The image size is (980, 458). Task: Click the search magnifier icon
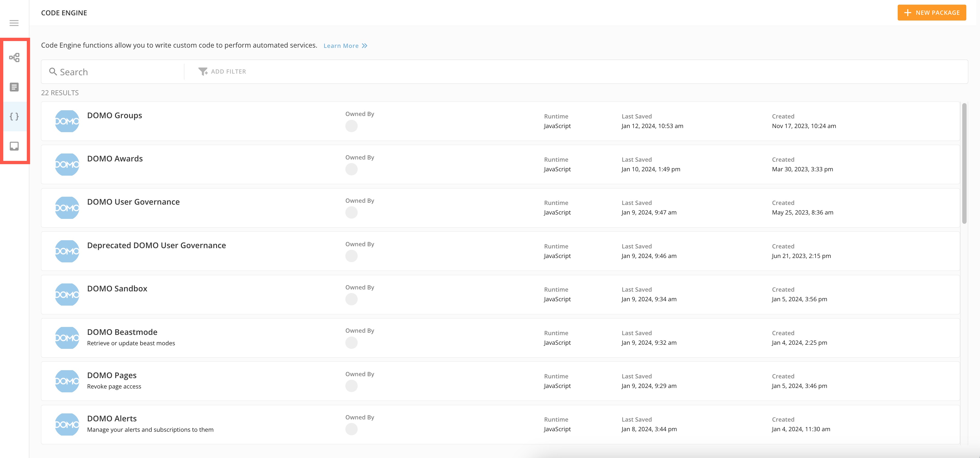(x=53, y=72)
